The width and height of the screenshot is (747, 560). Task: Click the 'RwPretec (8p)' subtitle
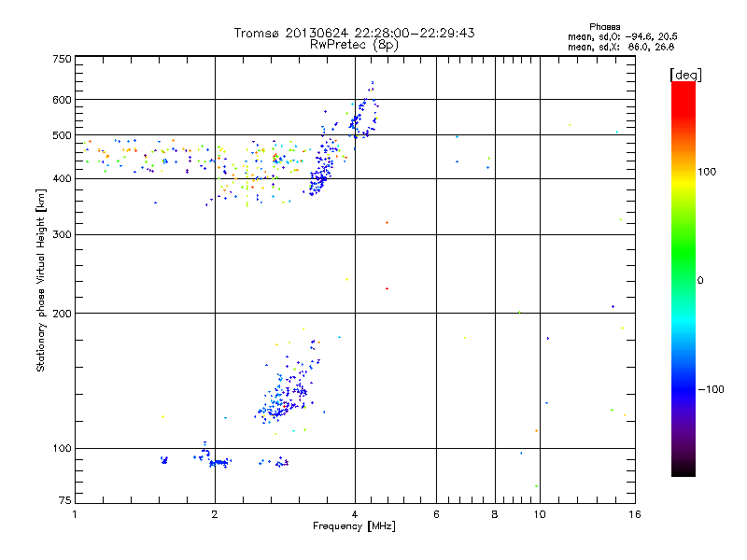pyautogui.click(x=354, y=45)
